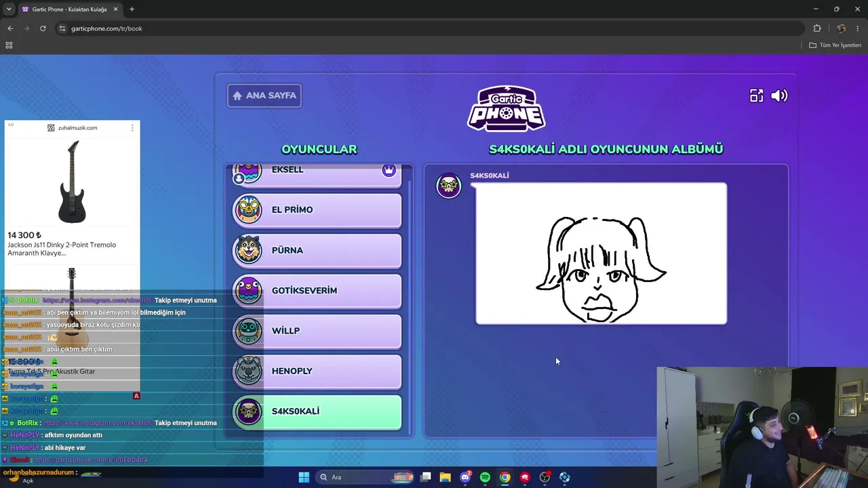Viewport: 868px width, 488px height.
Task: Click chat message 'afktım oyundan attı'
Action: [74, 435]
